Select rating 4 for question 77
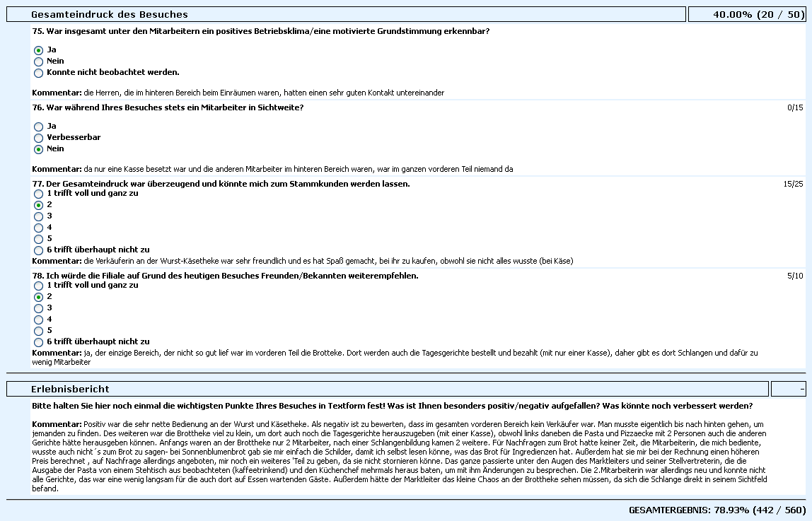The width and height of the screenshot is (812, 521). tap(38, 228)
